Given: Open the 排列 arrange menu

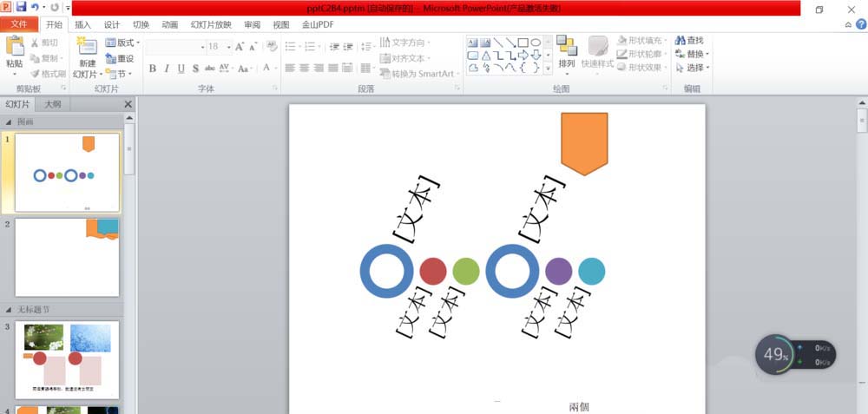Looking at the screenshot, I should 566,54.
